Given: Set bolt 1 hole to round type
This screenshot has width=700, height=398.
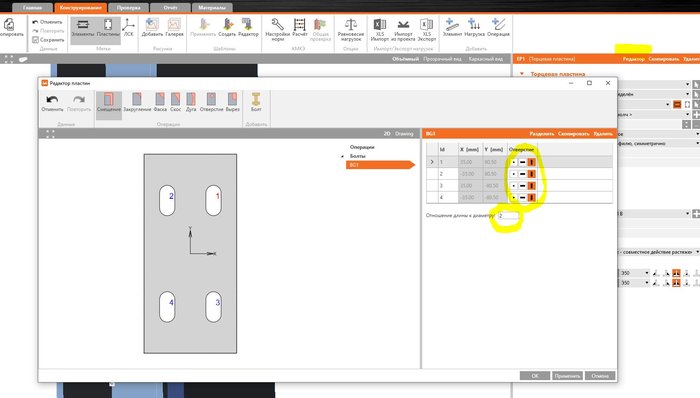Looking at the screenshot, I should (513, 162).
